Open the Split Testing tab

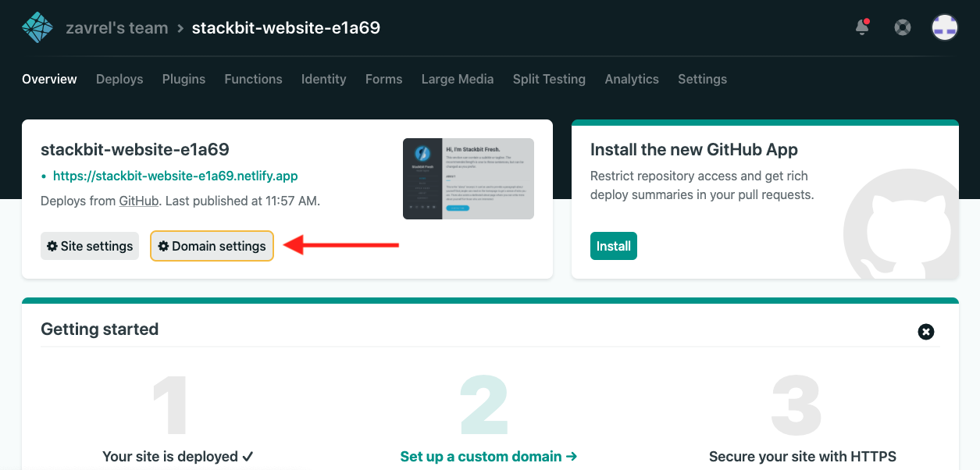tap(549, 79)
